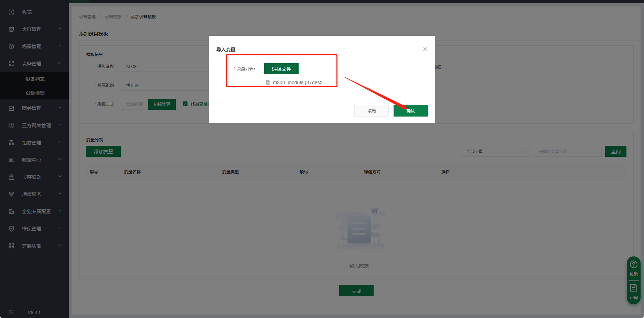Click the 查询 search button

click(x=616, y=151)
